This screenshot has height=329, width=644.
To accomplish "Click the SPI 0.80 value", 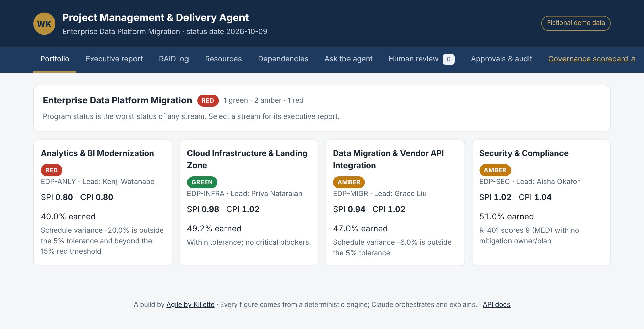I will 57,197.
